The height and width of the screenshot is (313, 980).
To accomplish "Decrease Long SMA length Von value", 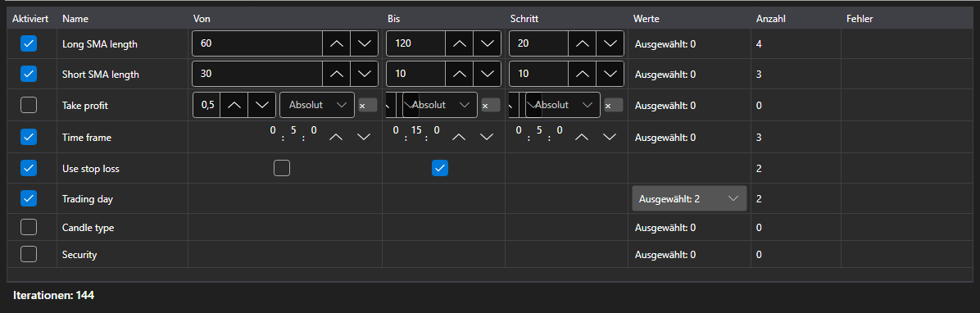I will pyautogui.click(x=364, y=43).
